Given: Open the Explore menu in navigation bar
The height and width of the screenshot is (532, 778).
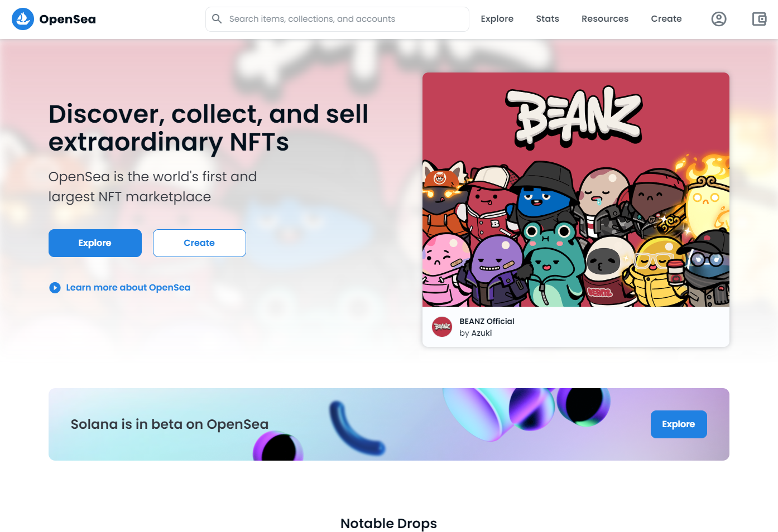Looking at the screenshot, I should (497, 19).
